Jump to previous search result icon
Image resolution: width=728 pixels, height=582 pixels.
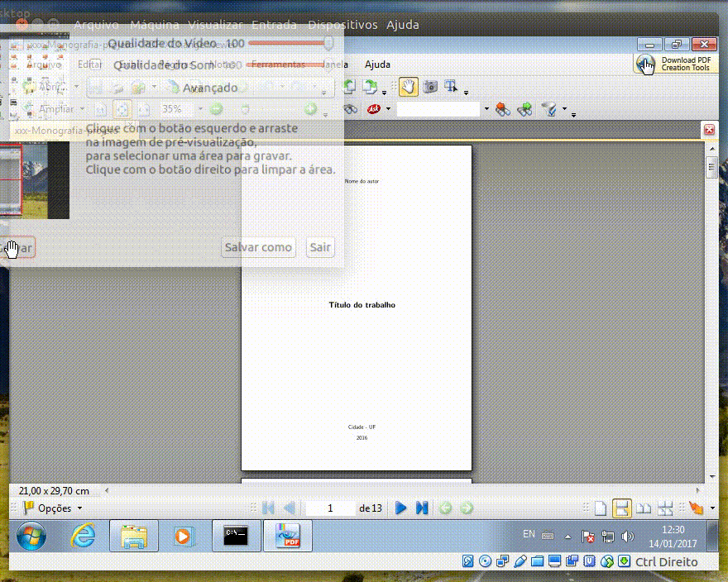tap(503, 109)
